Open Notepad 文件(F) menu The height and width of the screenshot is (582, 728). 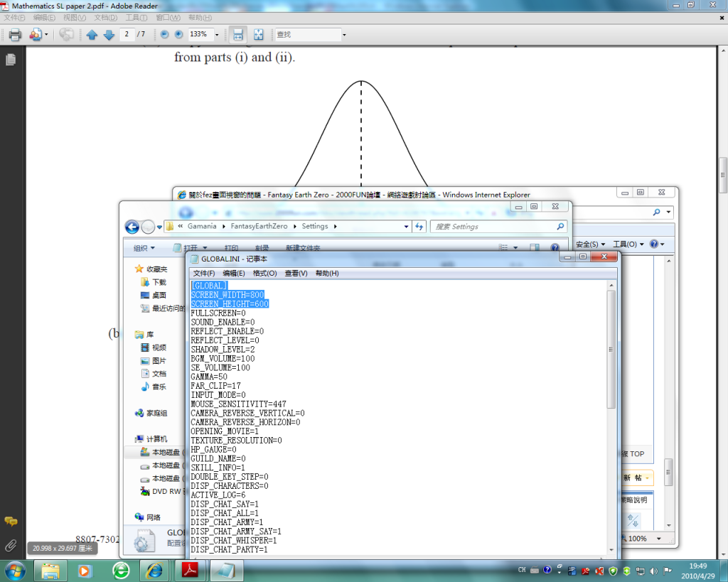(204, 274)
